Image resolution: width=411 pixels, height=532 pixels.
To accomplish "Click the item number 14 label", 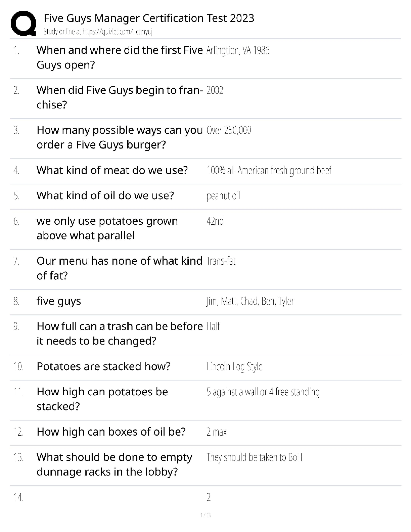I will pos(18,497).
